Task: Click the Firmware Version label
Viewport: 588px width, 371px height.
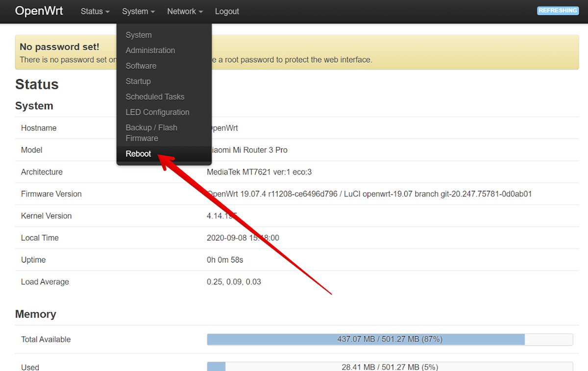Action: click(x=51, y=194)
